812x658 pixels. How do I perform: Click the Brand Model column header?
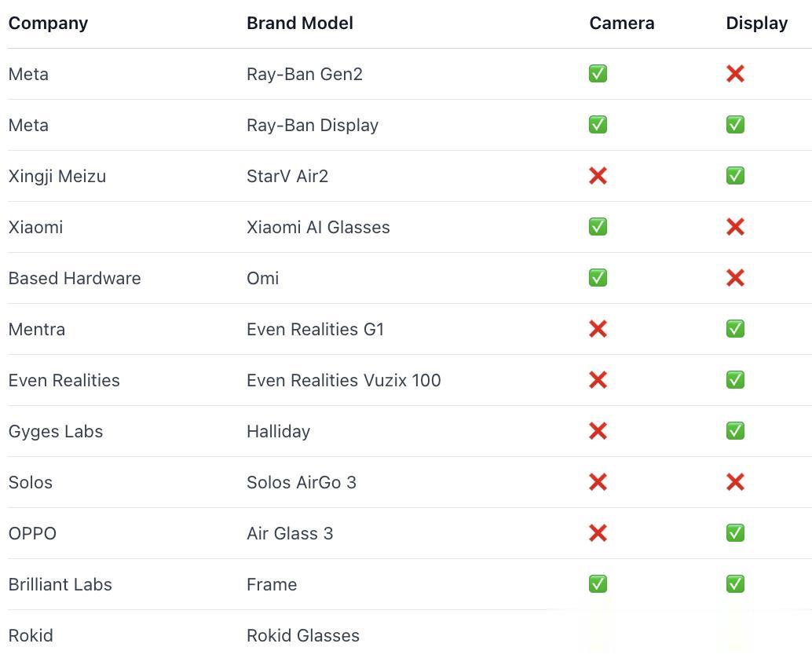(299, 23)
